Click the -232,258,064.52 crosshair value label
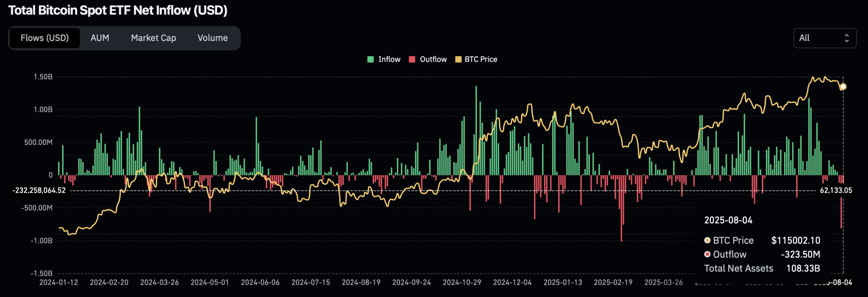The image size is (868, 297). tap(39, 190)
